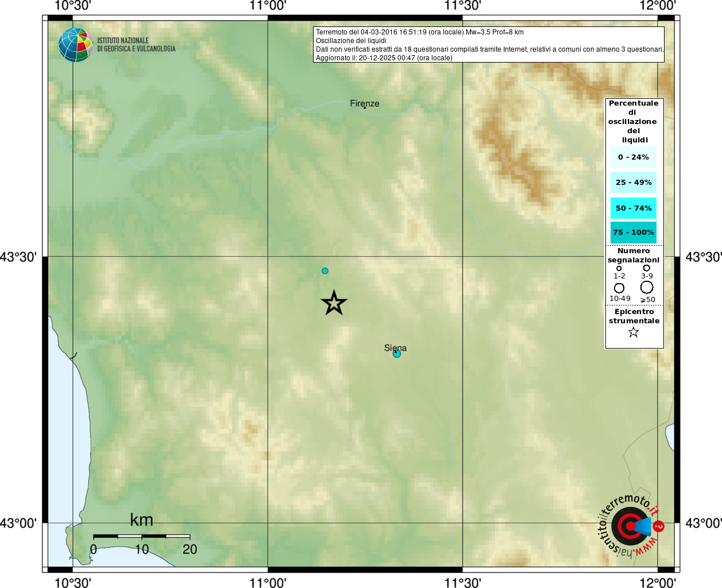The width and height of the screenshot is (722, 588).
Task: Click the left 43°00' latitude label
Action: [x=18, y=523]
